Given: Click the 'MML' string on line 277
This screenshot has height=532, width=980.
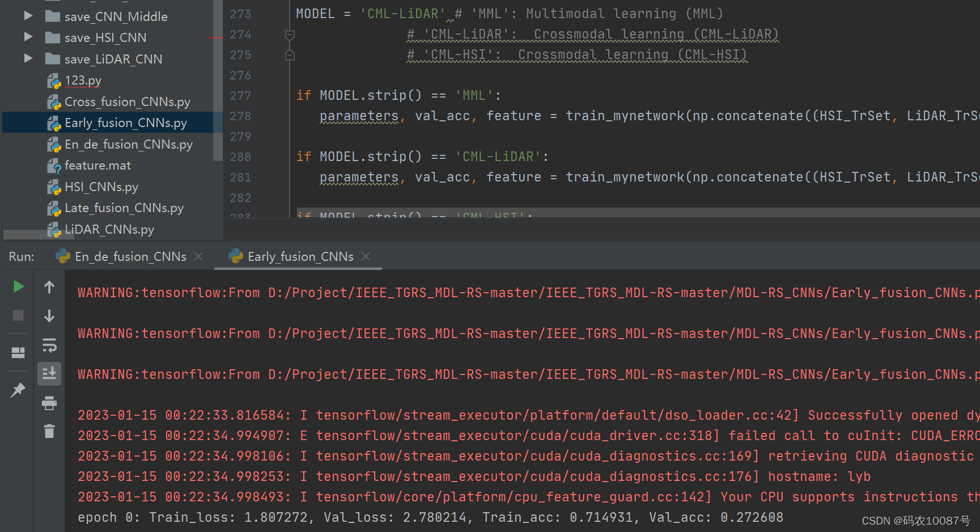Looking at the screenshot, I should point(474,95).
